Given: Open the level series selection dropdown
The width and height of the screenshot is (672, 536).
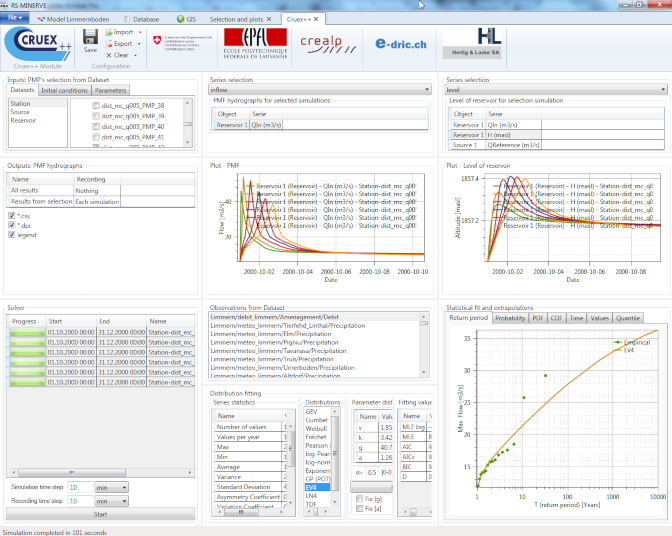Looking at the screenshot, I should [556, 90].
